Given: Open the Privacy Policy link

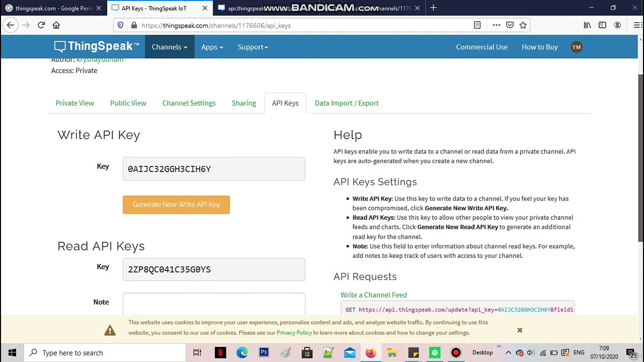Looking at the screenshot, I should tap(294, 333).
